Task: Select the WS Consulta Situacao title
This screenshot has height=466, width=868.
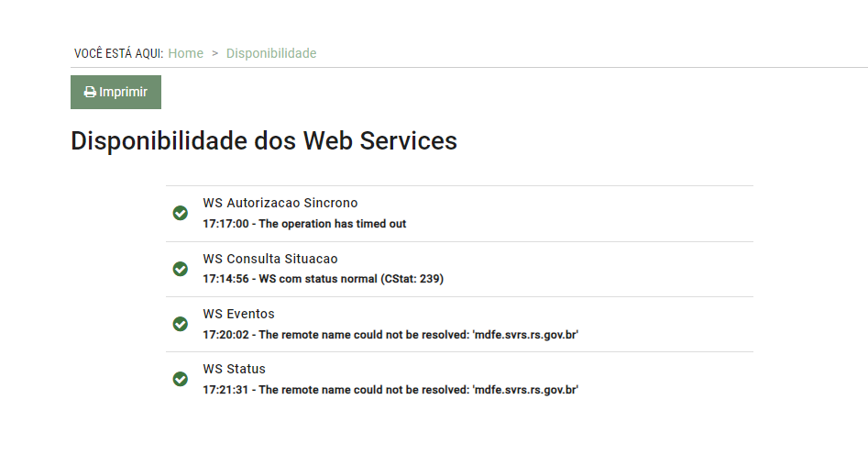Action: pos(270,259)
